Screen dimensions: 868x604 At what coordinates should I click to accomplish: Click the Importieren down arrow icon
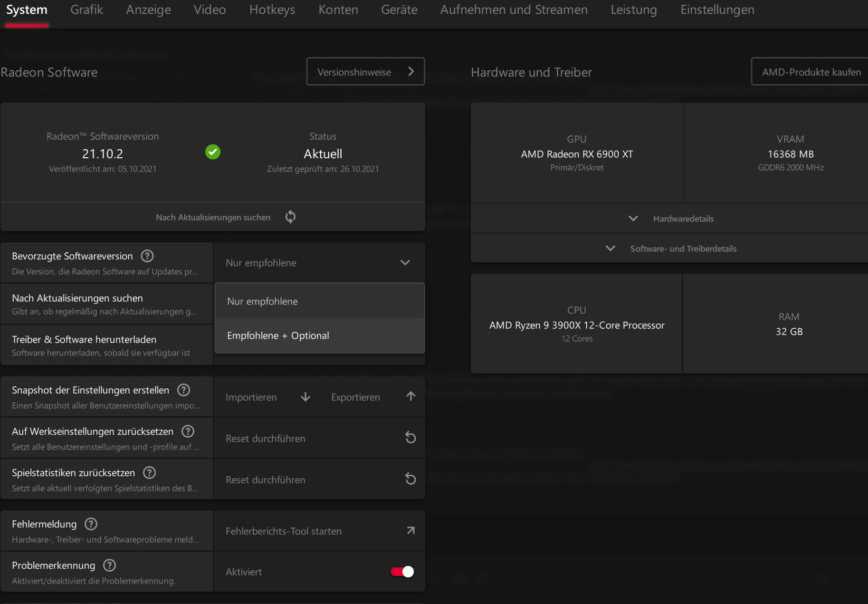pos(305,397)
